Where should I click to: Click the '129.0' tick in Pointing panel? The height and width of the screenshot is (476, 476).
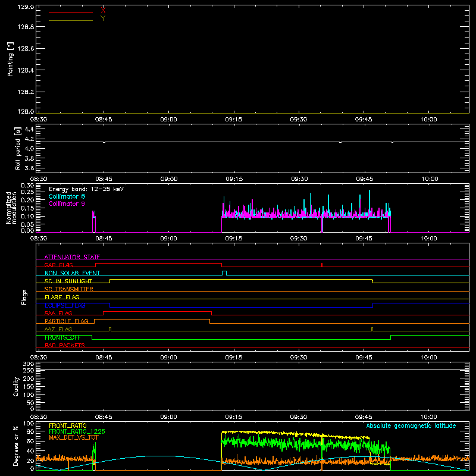pos(26,7)
